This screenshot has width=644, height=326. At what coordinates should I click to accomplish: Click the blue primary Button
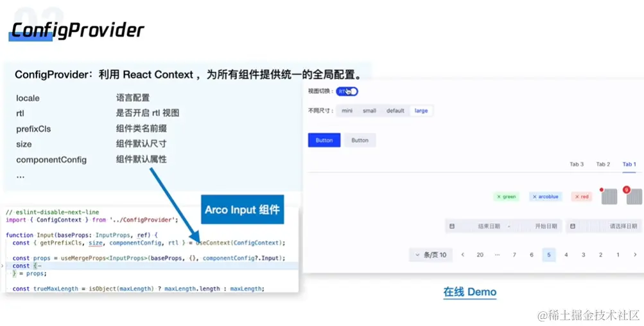click(x=324, y=140)
